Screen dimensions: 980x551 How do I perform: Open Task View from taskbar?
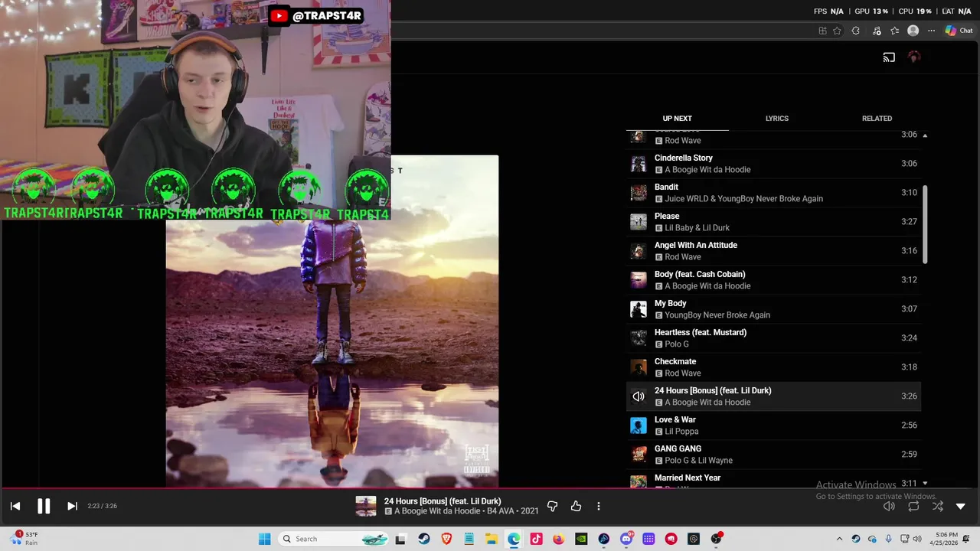click(x=400, y=539)
